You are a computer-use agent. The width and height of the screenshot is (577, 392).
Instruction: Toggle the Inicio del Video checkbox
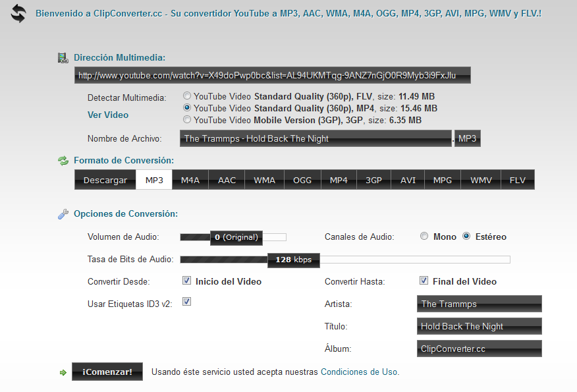(x=186, y=281)
